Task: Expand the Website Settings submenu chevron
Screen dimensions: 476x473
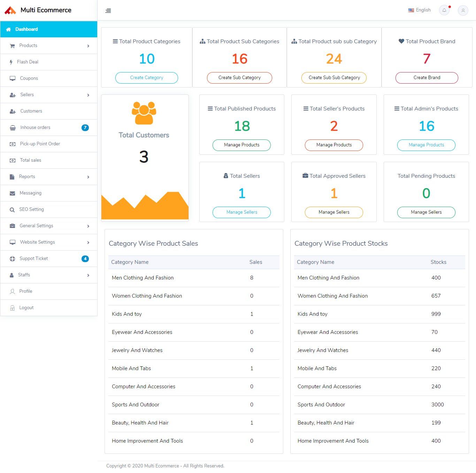Action: (88, 243)
